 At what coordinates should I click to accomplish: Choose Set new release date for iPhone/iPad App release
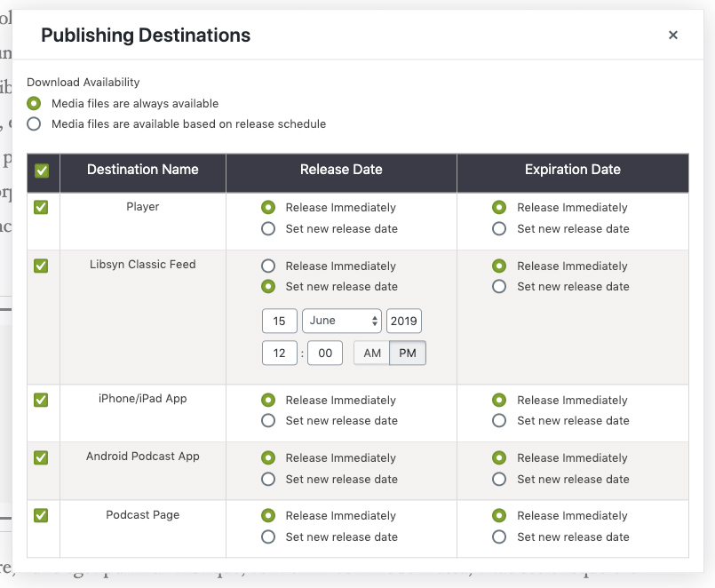point(268,421)
